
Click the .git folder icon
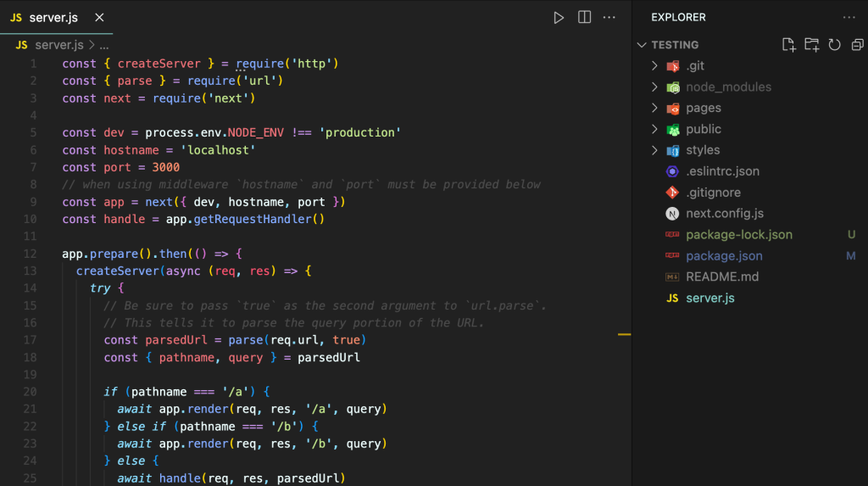tap(672, 66)
